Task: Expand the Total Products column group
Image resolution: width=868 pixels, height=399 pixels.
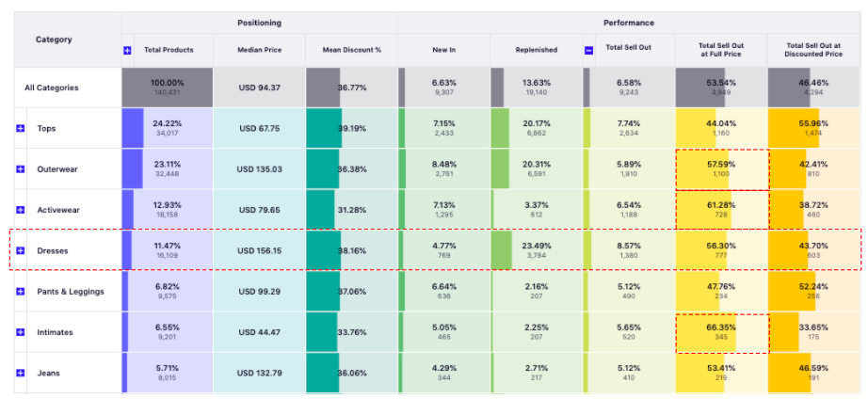Action: (x=127, y=50)
